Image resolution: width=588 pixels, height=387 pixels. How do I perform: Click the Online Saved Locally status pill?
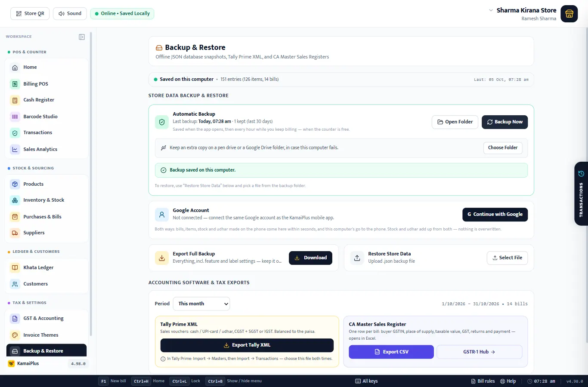pos(122,13)
